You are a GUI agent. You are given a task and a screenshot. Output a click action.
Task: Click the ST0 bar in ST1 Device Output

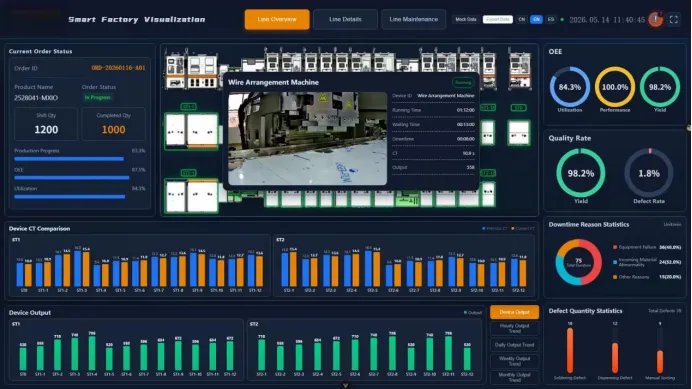pos(23,359)
